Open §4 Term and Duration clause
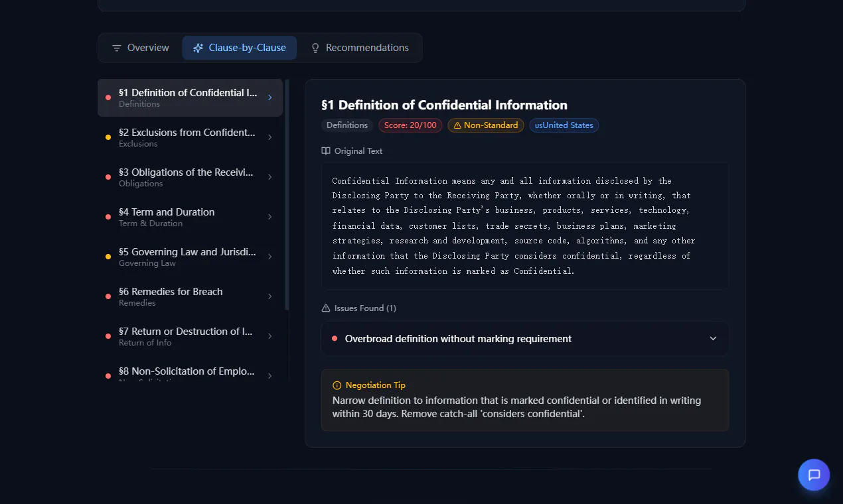The height and width of the screenshot is (504, 843). [x=191, y=217]
